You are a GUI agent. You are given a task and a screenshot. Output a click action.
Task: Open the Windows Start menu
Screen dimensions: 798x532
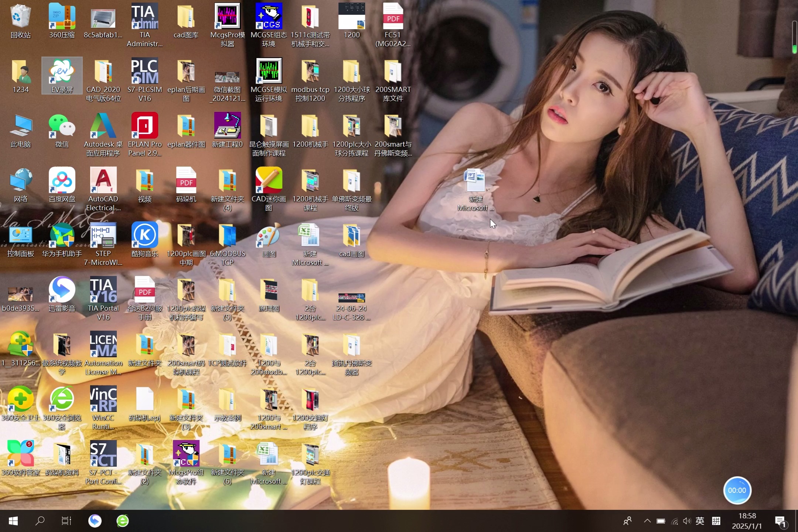(x=13, y=521)
